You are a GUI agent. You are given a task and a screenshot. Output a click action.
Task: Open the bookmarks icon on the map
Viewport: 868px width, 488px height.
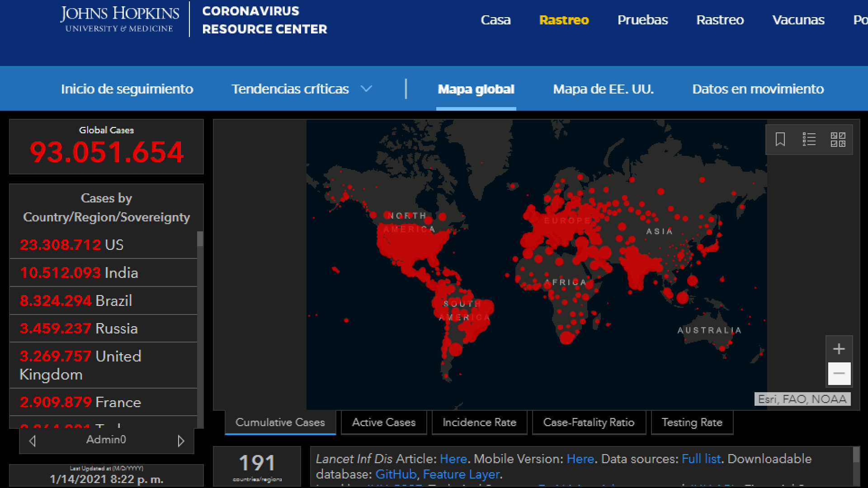(780, 140)
